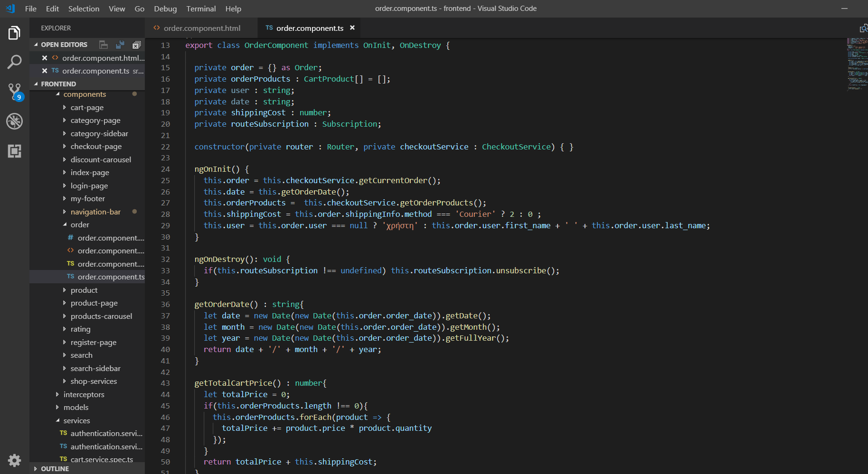Expand the navigation-bar folder
Viewport: 868px width, 474px height.
[87, 212]
